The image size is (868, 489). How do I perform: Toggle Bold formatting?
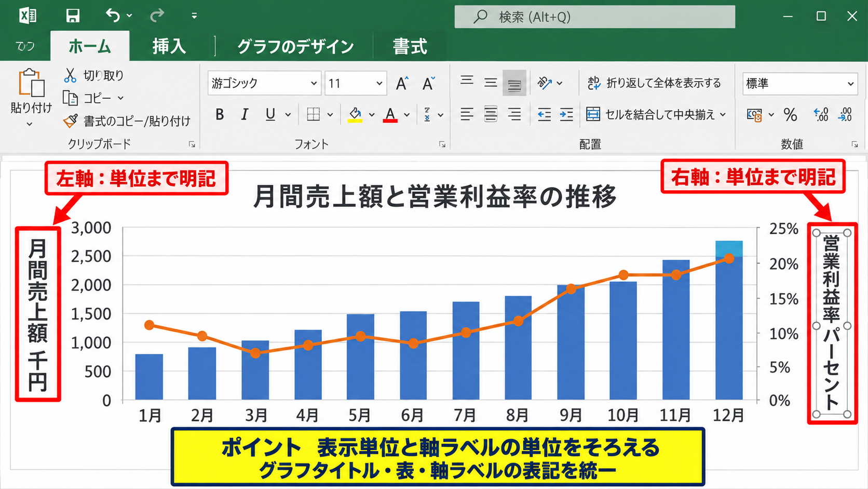pos(220,114)
